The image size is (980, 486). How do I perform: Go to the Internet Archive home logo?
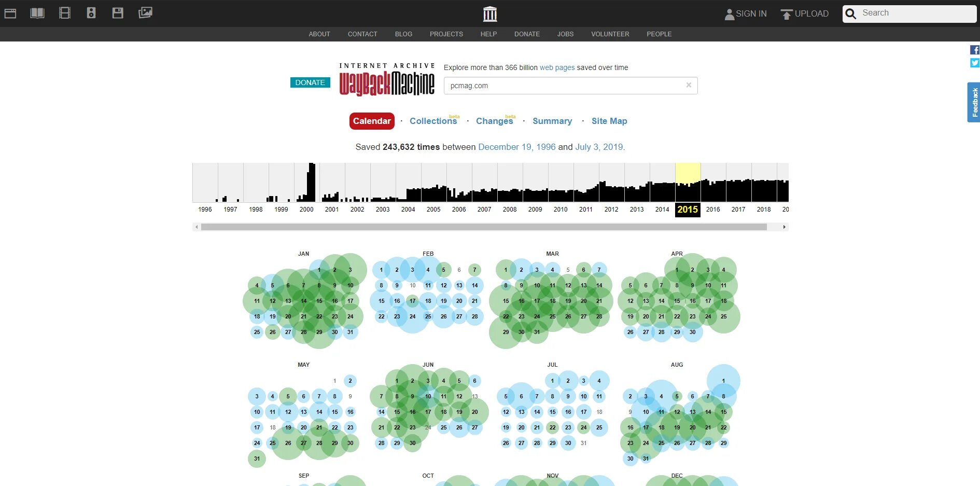point(490,13)
